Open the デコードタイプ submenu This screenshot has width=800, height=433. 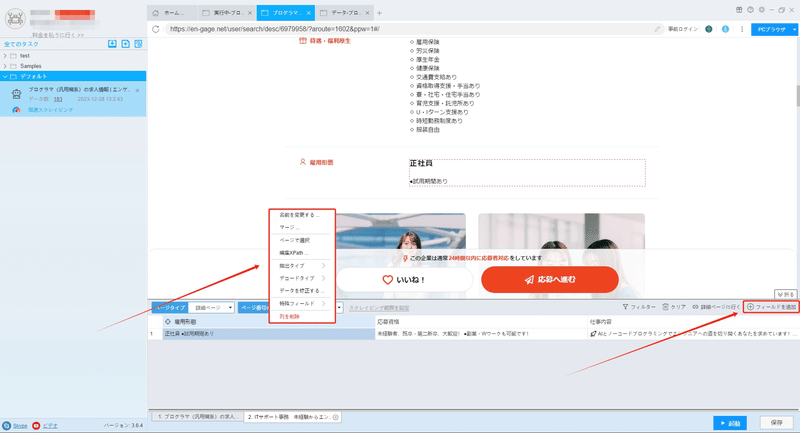[301, 278]
